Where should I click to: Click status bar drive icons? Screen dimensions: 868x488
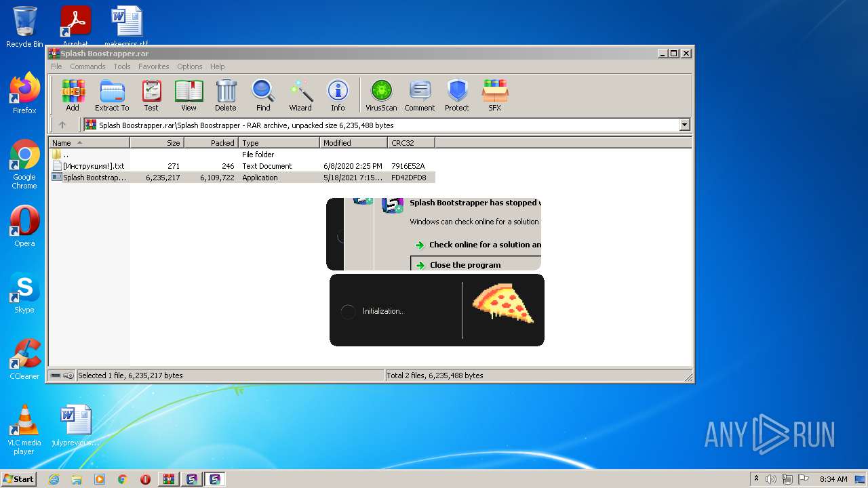coord(62,375)
